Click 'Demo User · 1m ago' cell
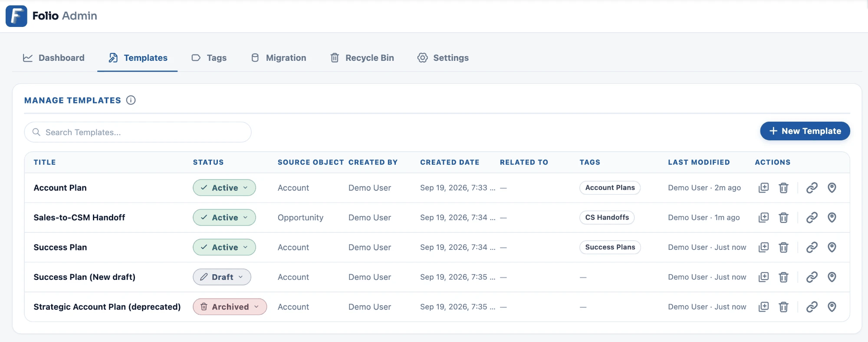This screenshot has height=342, width=868. [704, 217]
